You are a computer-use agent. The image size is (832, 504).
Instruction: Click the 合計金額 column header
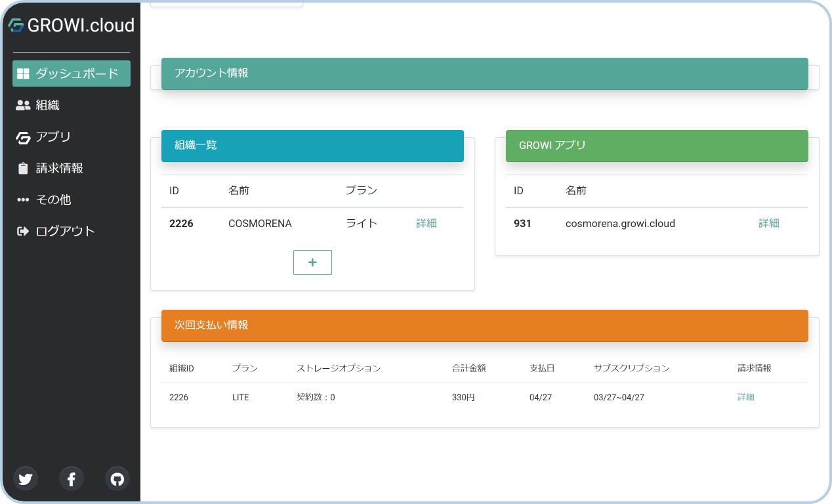(469, 368)
